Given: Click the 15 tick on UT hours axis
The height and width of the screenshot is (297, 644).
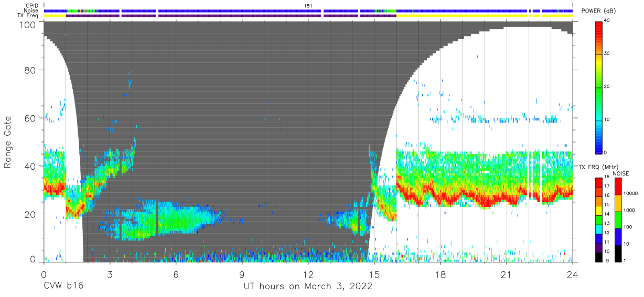Looking at the screenshot, I should [374, 274].
